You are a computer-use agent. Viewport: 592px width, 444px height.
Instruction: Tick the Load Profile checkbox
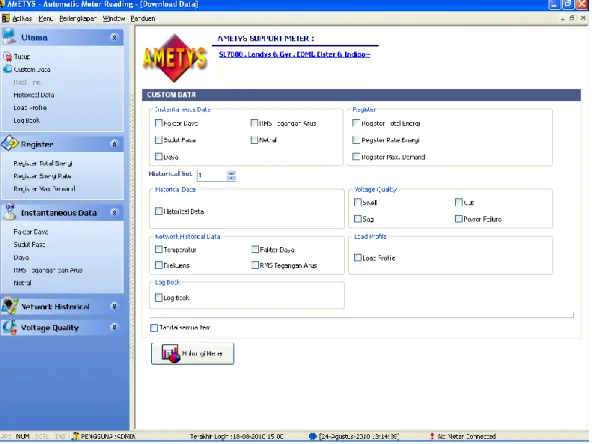coord(358,257)
